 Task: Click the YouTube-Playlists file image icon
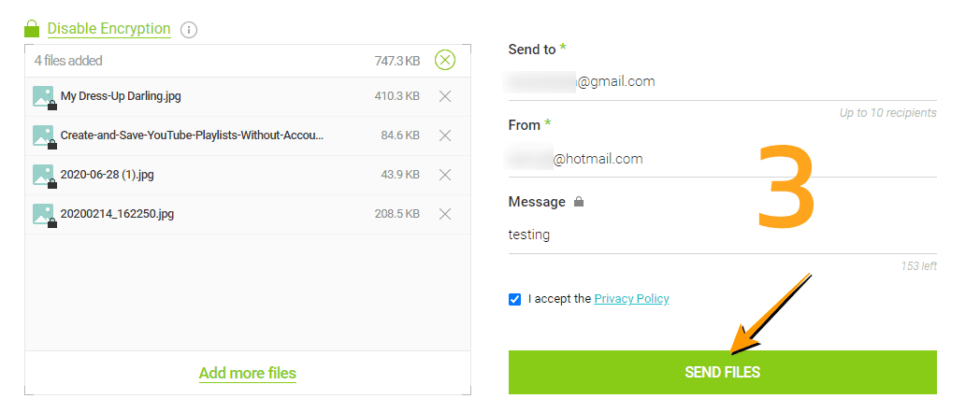point(44,135)
